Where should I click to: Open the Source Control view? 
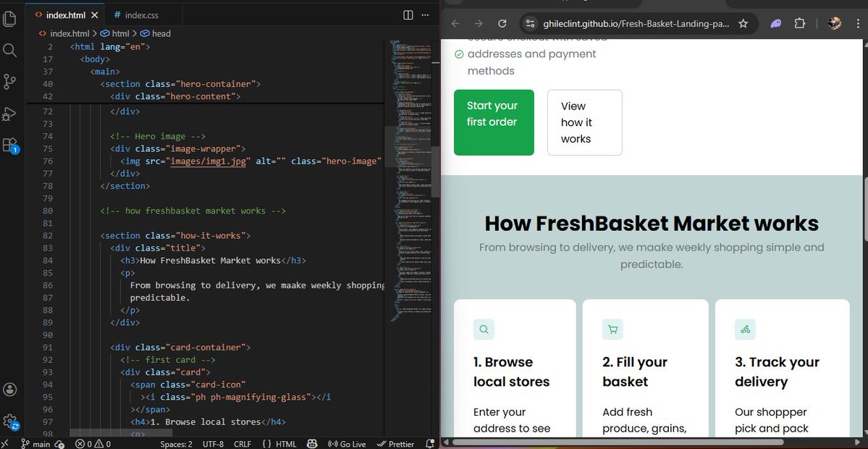9,82
